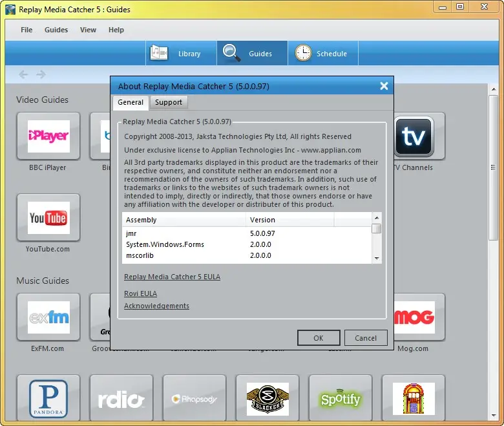Screen dimensions: 504x426
Task: Click the Version column header
Action: point(290,220)
